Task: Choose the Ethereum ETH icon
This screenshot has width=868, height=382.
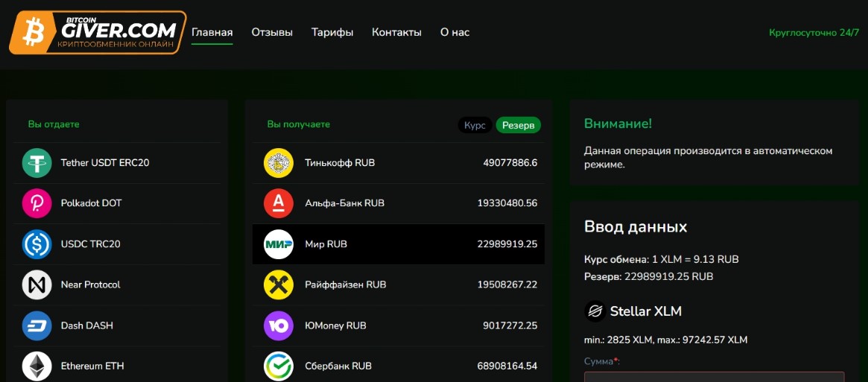Action: click(x=37, y=366)
